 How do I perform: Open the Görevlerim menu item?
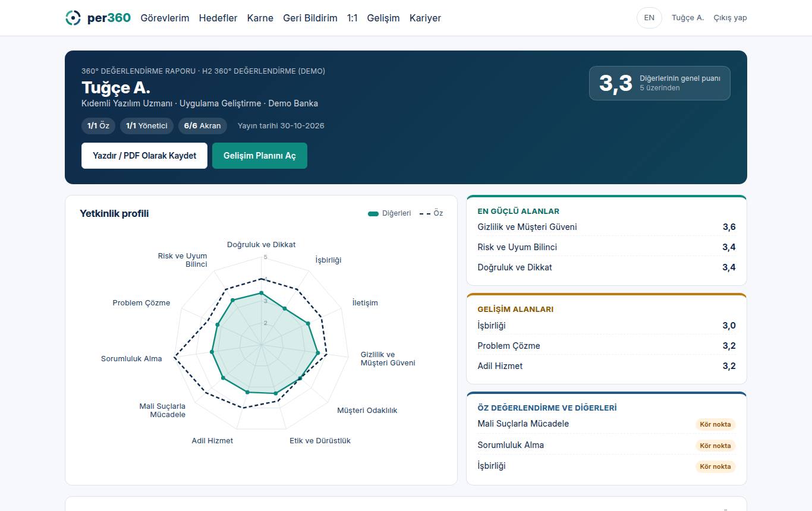165,18
